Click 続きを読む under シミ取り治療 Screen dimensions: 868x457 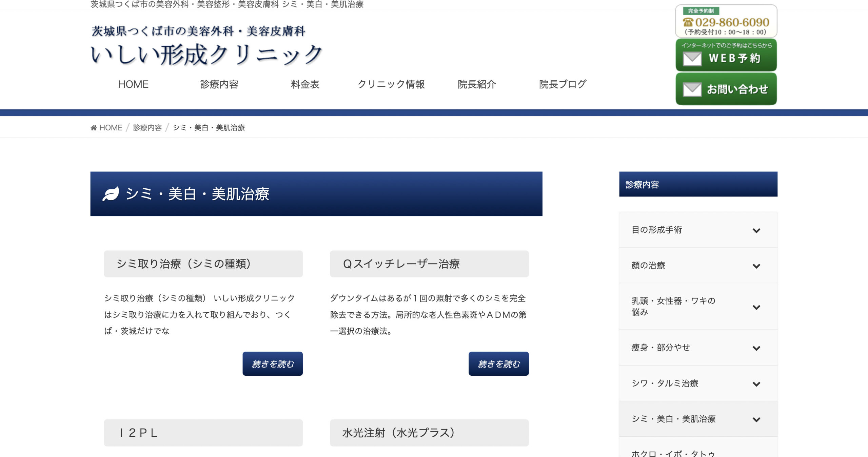point(272,363)
